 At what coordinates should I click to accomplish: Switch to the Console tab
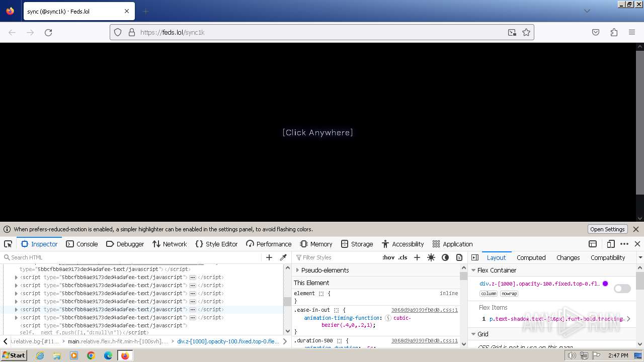pyautogui.click(x=82, y=244)
